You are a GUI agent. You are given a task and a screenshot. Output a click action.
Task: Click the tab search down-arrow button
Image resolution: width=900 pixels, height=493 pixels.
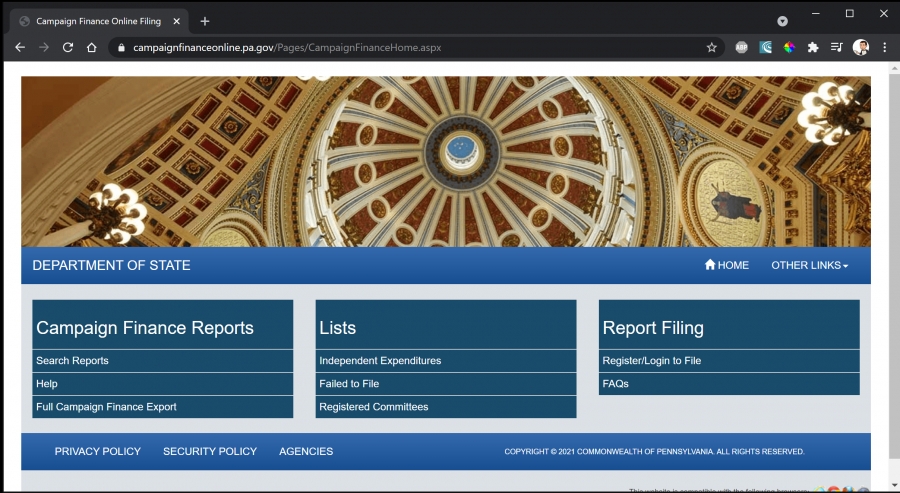tap(782, 21)
